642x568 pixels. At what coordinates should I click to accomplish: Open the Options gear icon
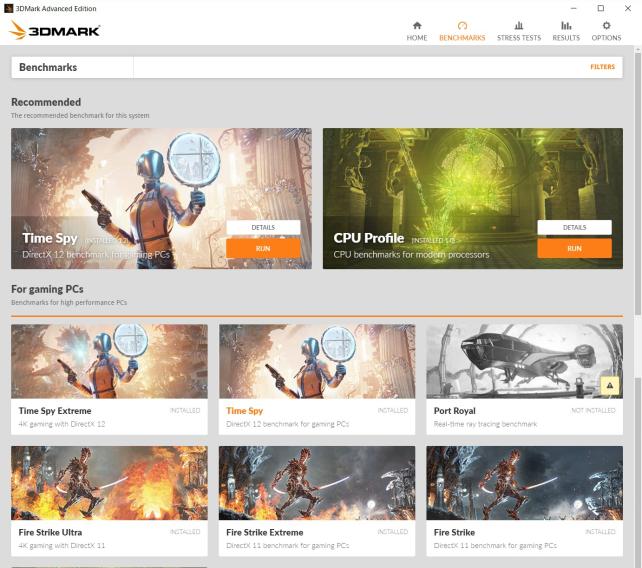(606, 25)
